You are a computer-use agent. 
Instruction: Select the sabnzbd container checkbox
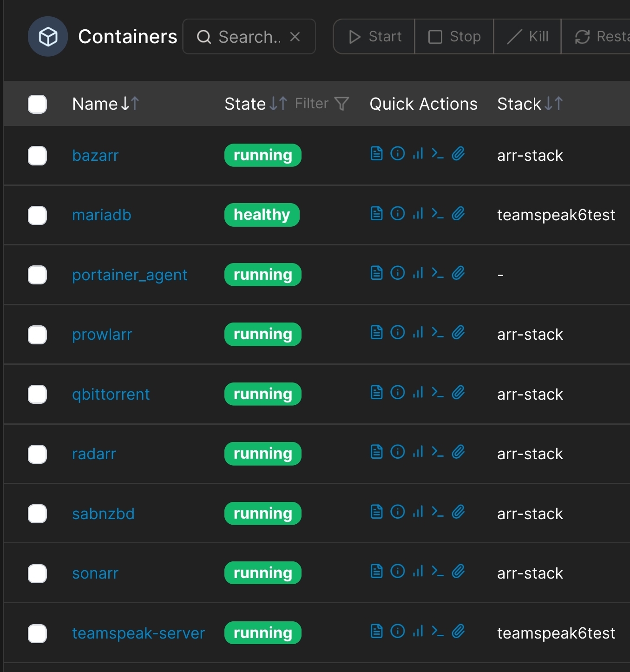(37, 514)
